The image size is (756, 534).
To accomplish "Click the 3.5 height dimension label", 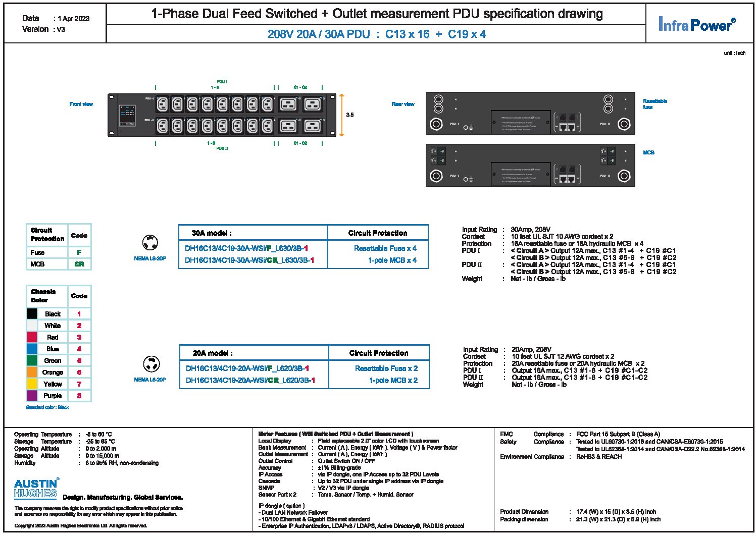I will pyautogui.click(x=350, y=115).
